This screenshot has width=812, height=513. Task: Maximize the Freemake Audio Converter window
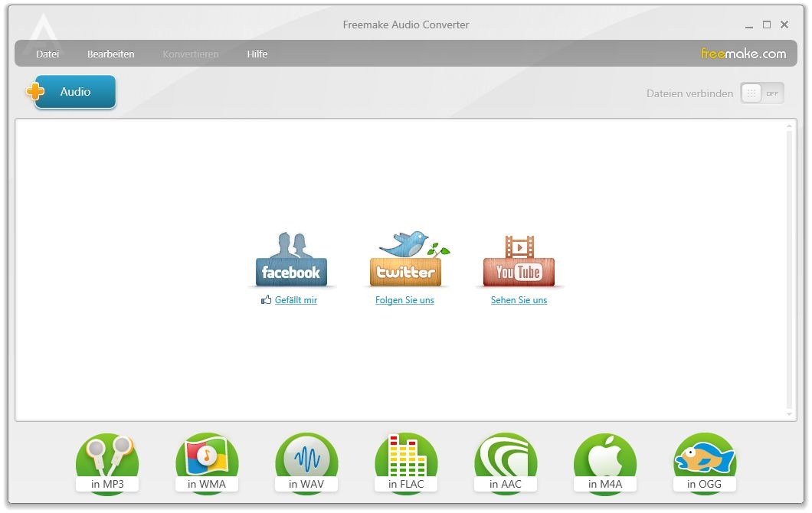click(x=767, y=25)
